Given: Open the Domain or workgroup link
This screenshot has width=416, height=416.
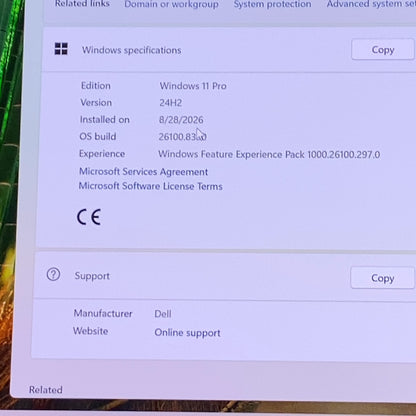Looking at the screenshot, I should pos(171,4).
